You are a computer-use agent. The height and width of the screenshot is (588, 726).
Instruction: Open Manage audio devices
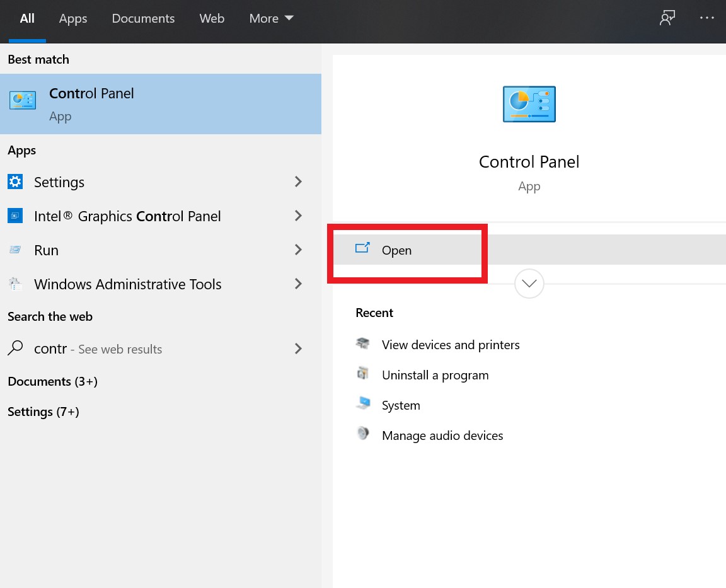click(442, 435)
